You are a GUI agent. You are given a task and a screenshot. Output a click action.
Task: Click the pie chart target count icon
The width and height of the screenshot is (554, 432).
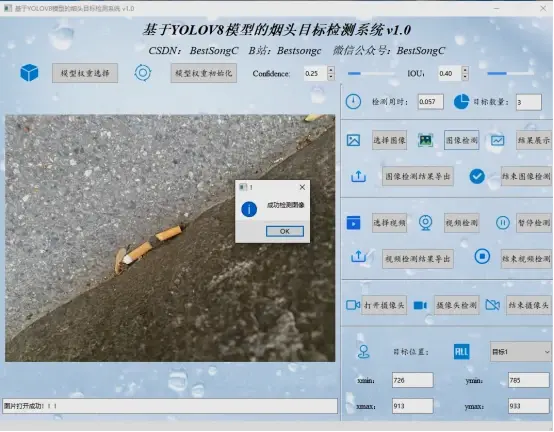[x=461, y=102]
